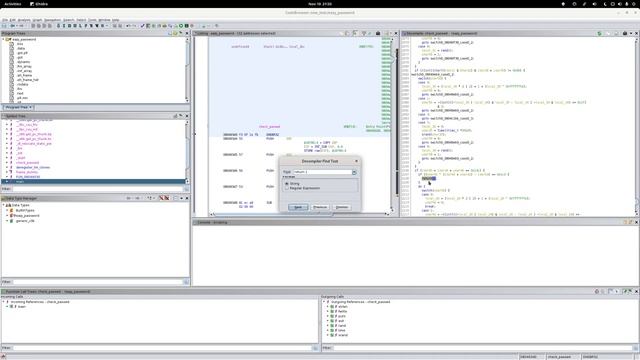The height and width of the screenshot is (360, 640).
Task: Collapse the Data Types root node
Action: pyautogui.click(x=3, y=205)
